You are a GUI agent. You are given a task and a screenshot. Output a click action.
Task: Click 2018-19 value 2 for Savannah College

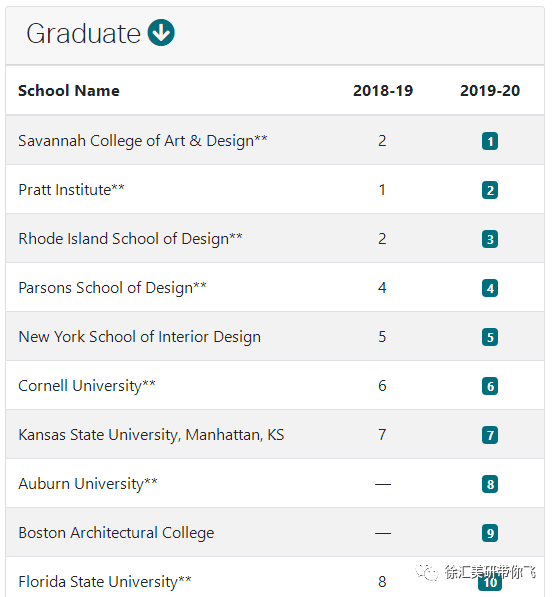coord(382,141)
